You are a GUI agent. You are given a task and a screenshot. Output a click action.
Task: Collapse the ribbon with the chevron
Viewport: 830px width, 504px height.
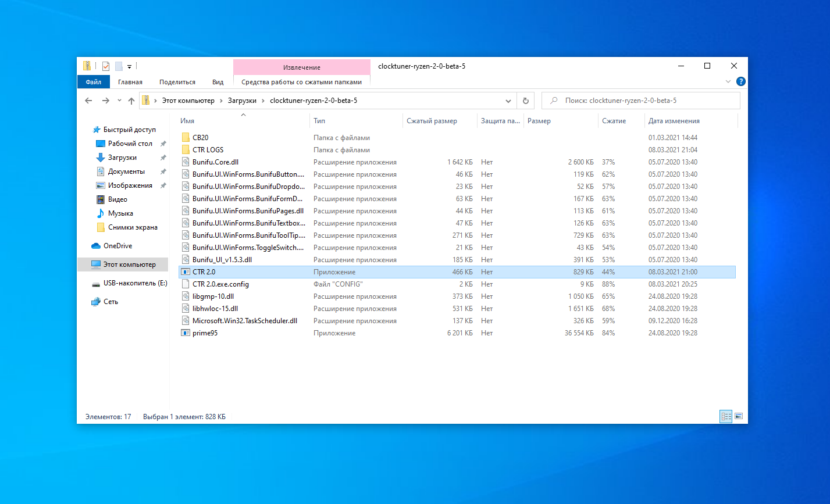729,82
